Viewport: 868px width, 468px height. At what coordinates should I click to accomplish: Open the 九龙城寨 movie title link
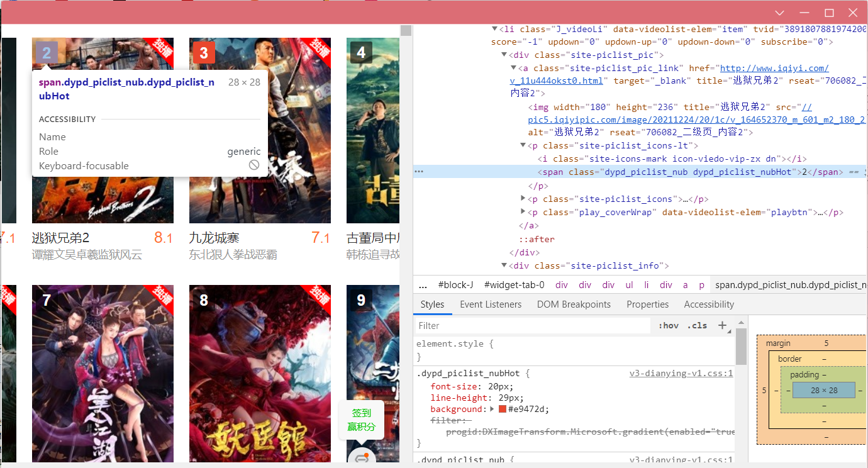[x=214, y=238]
